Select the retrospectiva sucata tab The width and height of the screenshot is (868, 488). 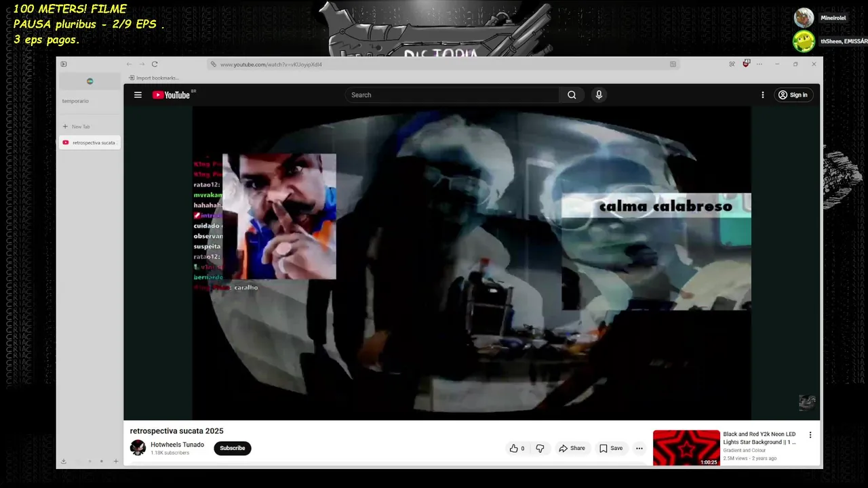click(90, 143)
